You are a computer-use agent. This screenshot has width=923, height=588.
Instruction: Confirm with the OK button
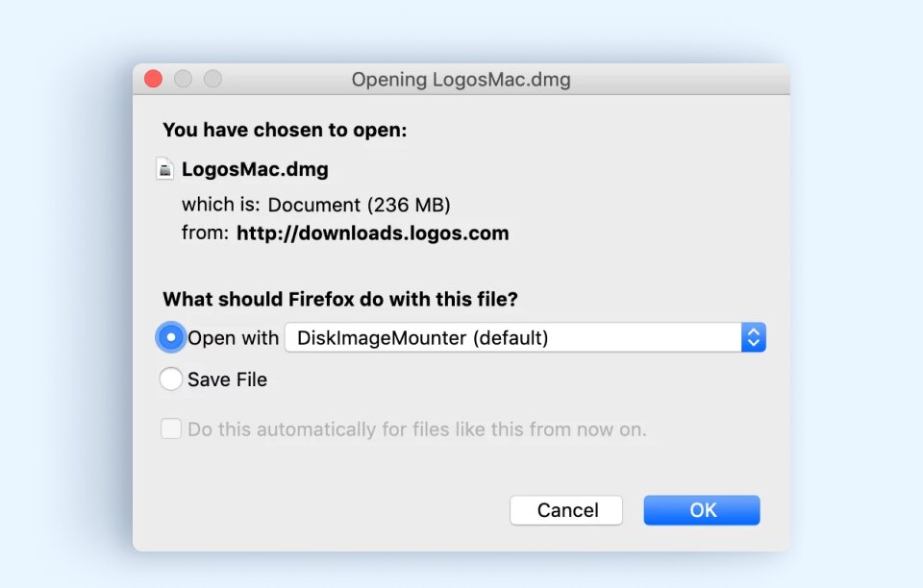point(702,510)
